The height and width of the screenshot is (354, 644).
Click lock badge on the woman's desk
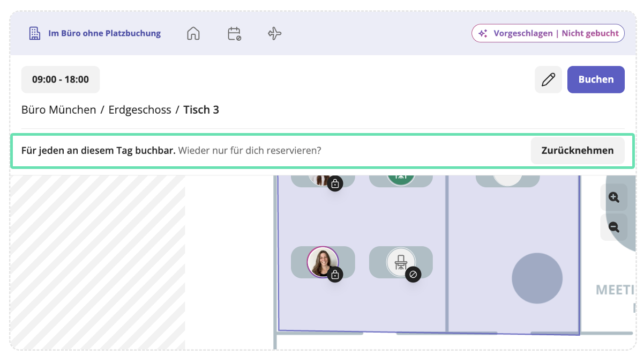[335, 275]
